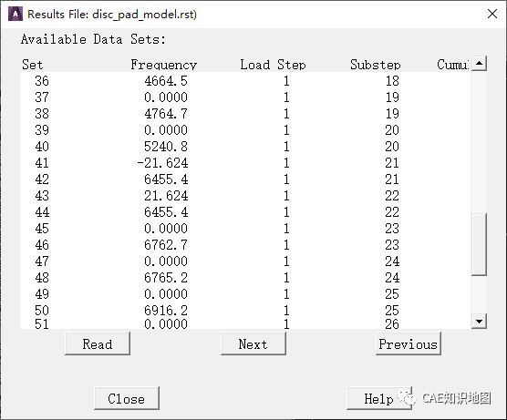Select data set row 45

click(245, 229)
